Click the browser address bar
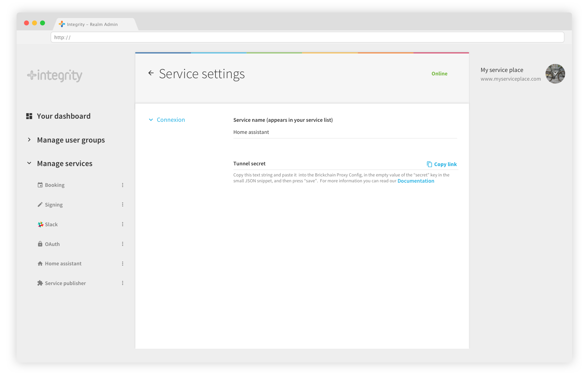Screen dimensions: 588x375 [x=307, y=37]
